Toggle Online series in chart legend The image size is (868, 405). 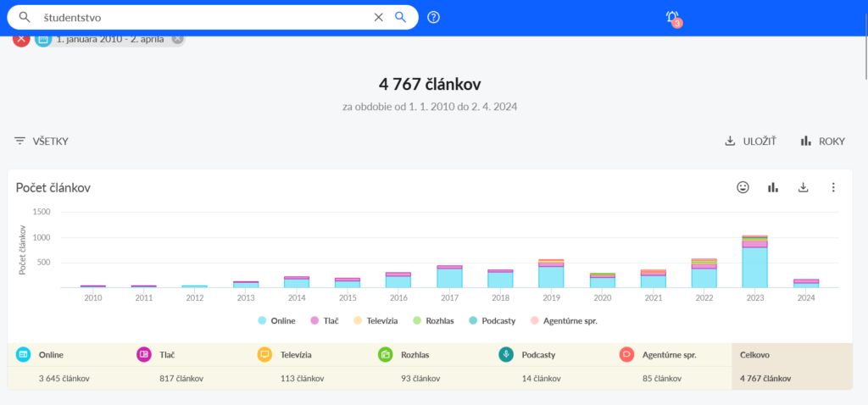[x=279, y=321]
